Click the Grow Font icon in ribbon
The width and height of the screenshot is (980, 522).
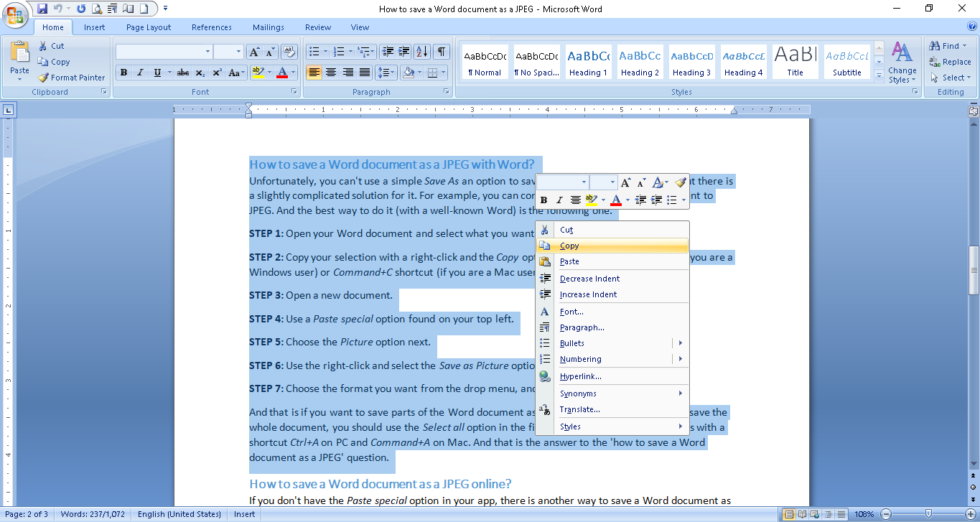coord(254,52)
